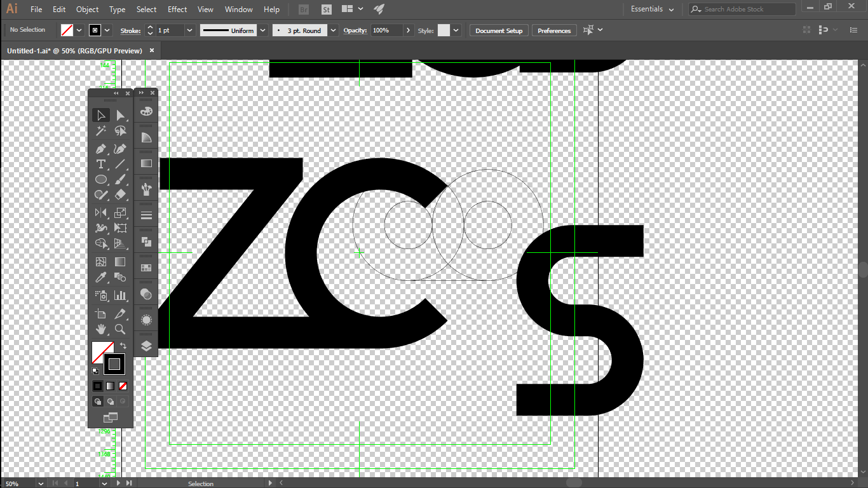
Task: Select the Type tool
Action: (100, 164)
